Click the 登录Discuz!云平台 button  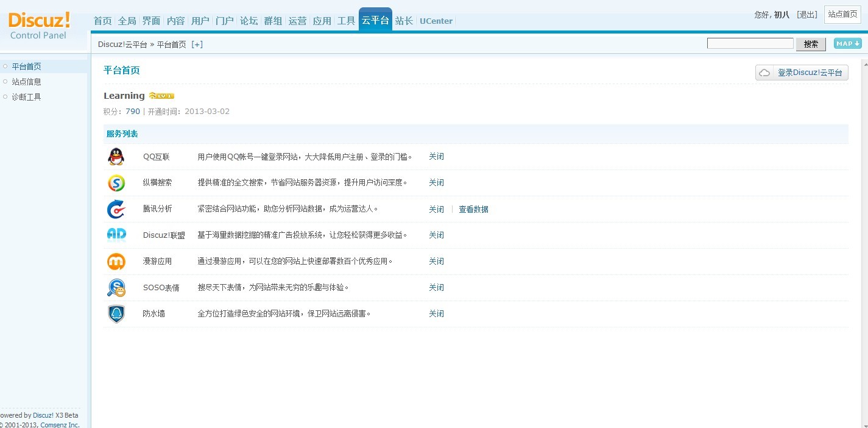click(x=802, y=73)
